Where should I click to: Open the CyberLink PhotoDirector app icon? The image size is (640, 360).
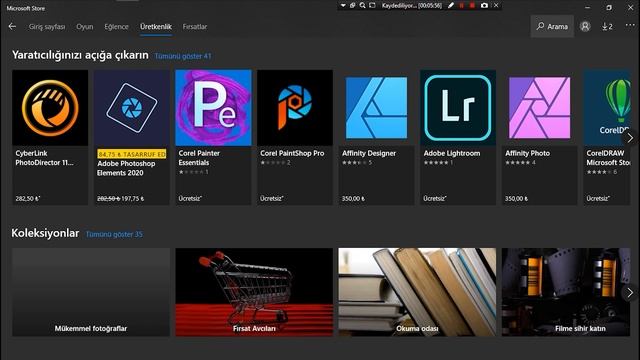coord(50,108)
